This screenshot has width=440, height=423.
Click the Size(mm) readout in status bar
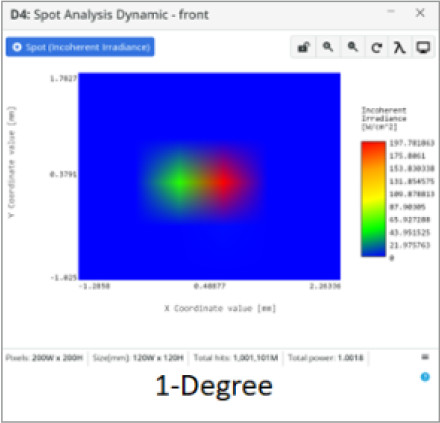(x=138, y=358)
